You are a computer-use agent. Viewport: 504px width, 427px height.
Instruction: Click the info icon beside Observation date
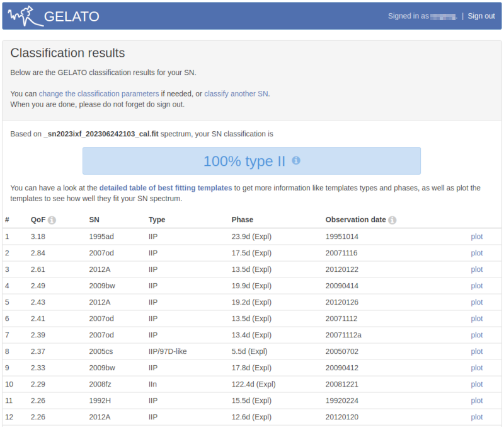pos(392,220)
